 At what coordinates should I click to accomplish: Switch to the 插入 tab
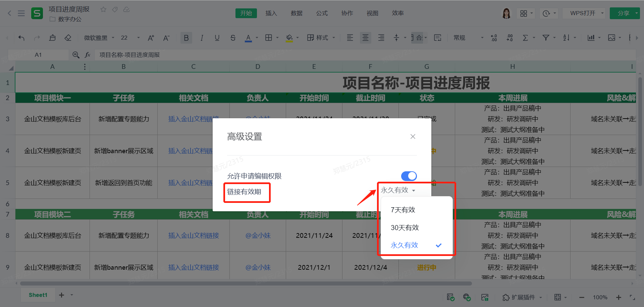pos(271,13)
